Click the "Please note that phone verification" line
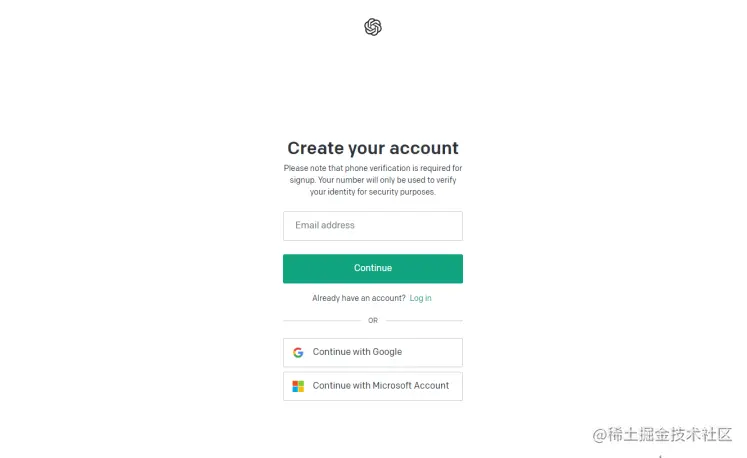The height and width of the screenshot is (458, 747). [372, 168]
